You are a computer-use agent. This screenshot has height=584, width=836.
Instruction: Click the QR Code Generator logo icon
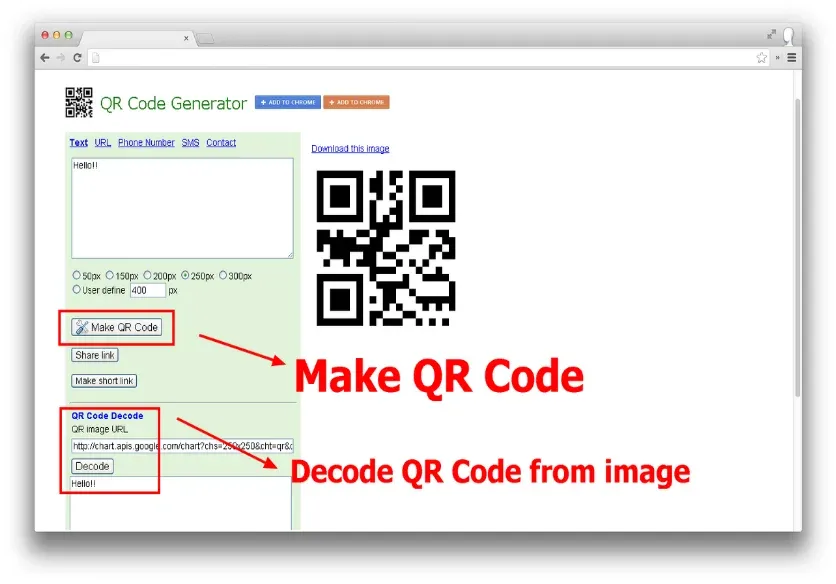pos(79,102)
